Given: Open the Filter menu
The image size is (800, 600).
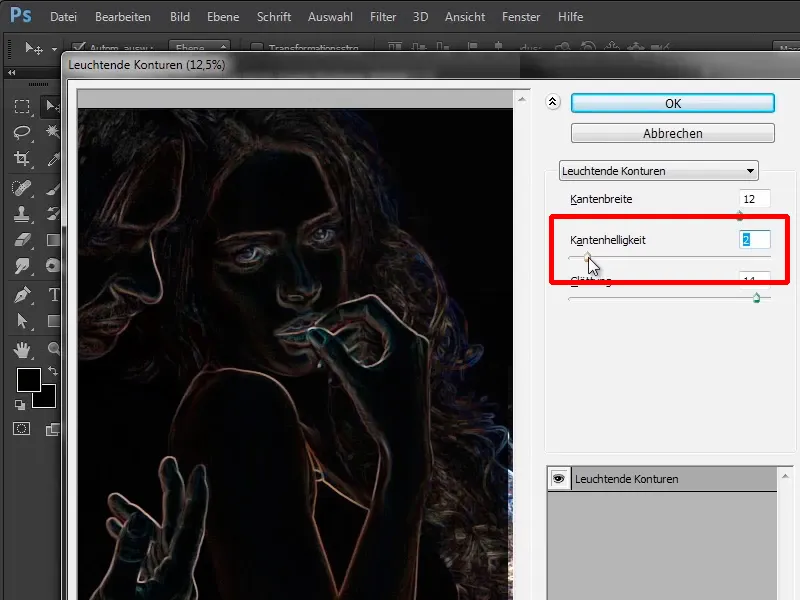Looking at the screenshot, I should [383, 17].
